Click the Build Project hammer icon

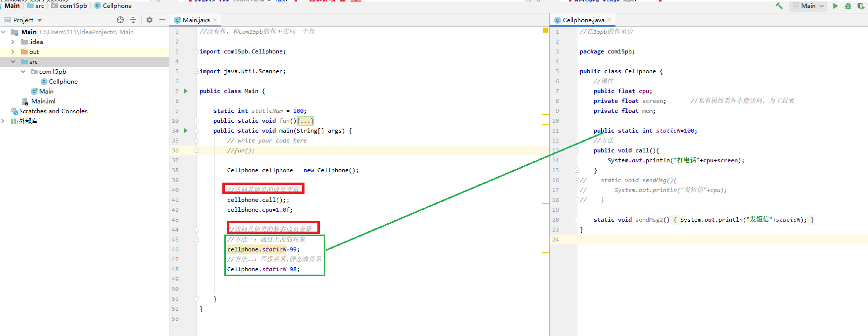(x=779, y=6)
